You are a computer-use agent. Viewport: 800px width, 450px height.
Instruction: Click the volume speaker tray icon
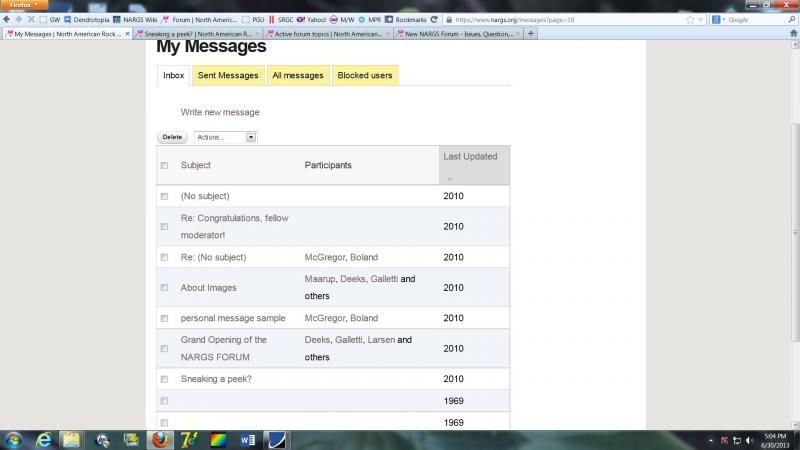tap(749, 439)
